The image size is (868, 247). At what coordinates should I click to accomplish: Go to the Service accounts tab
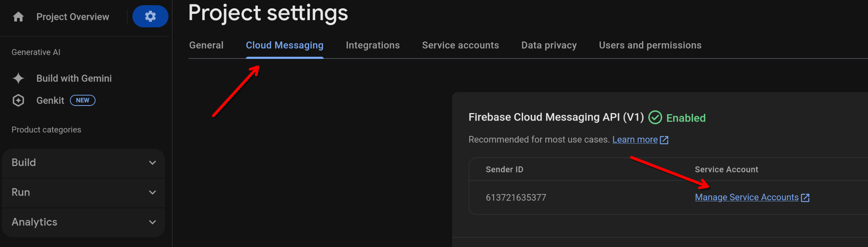[x=460, y=45]
